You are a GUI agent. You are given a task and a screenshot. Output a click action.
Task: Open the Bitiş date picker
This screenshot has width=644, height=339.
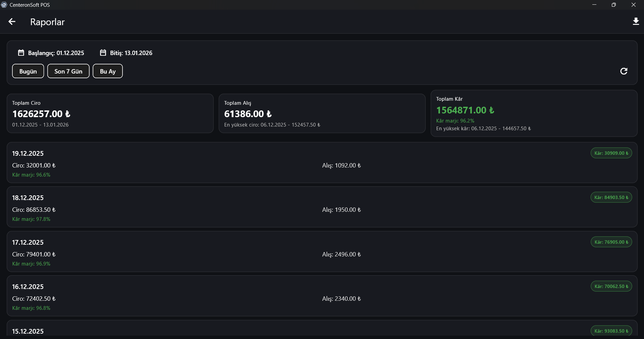(131, 53)
